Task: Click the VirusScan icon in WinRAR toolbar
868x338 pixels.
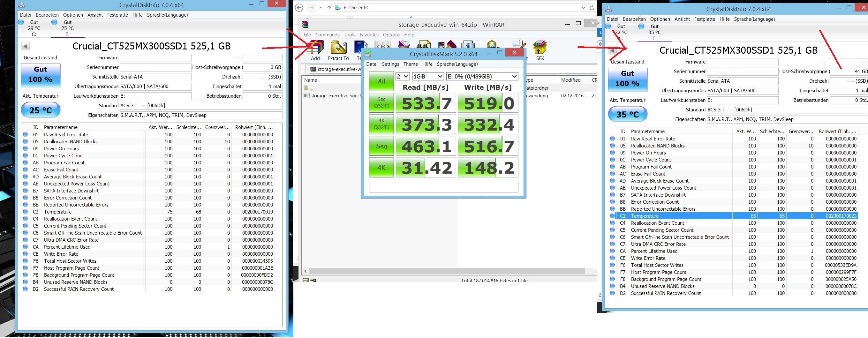Action: click(x=492, y=44)
